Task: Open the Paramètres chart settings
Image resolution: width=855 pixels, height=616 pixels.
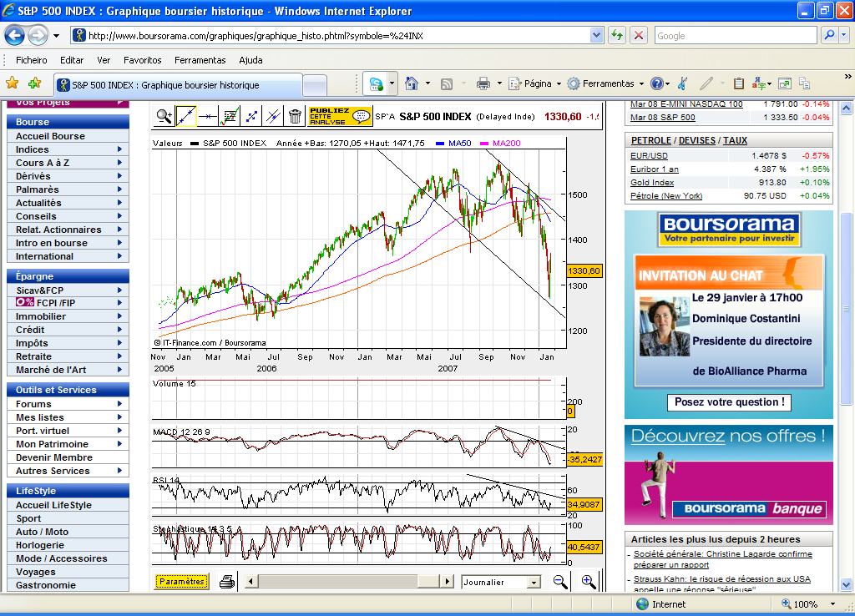Action: click(181, 582)
